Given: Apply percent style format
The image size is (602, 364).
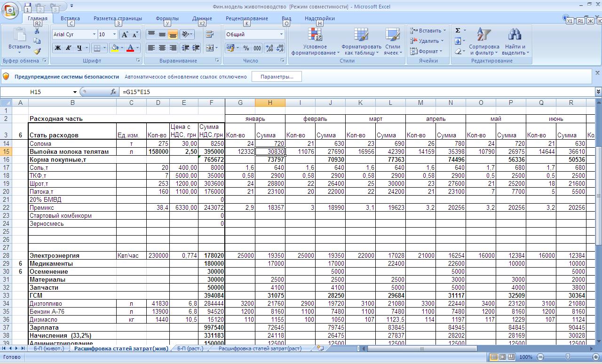Looking at the screenshot, I should click(246, 48).
